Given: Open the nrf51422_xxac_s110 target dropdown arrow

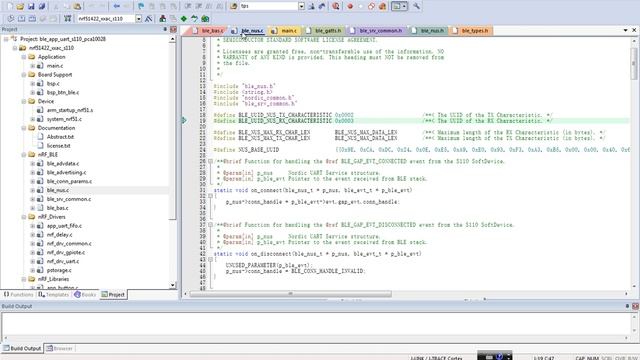Looking at the screenshot, I should (138, 19).
